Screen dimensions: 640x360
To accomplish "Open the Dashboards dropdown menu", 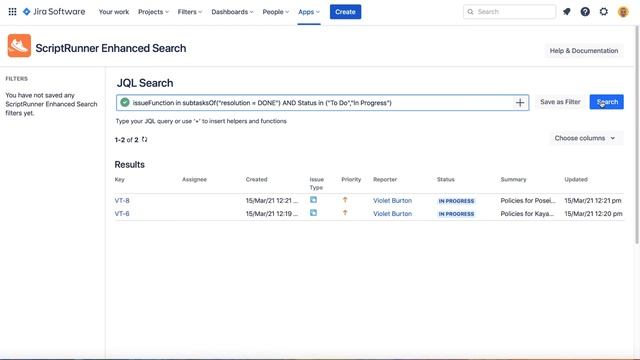I will (232, 12).
